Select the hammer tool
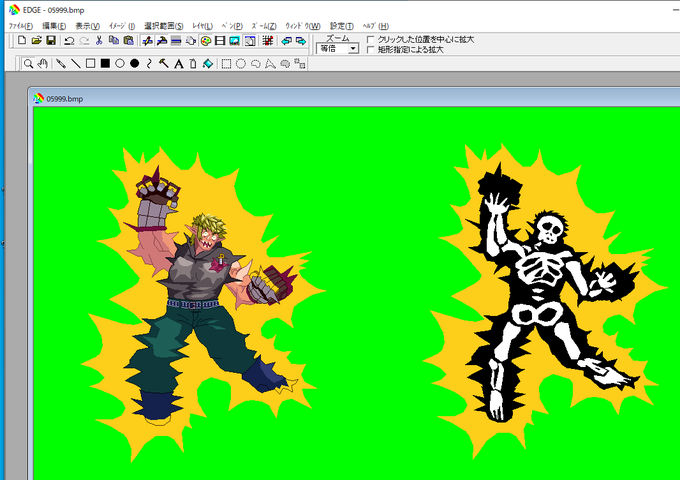 pyautogui.click(x=163, y=64)
